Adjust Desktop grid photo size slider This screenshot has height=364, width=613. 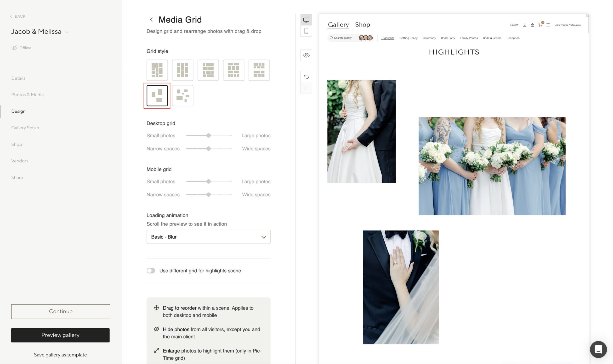(x=209, y=135)
